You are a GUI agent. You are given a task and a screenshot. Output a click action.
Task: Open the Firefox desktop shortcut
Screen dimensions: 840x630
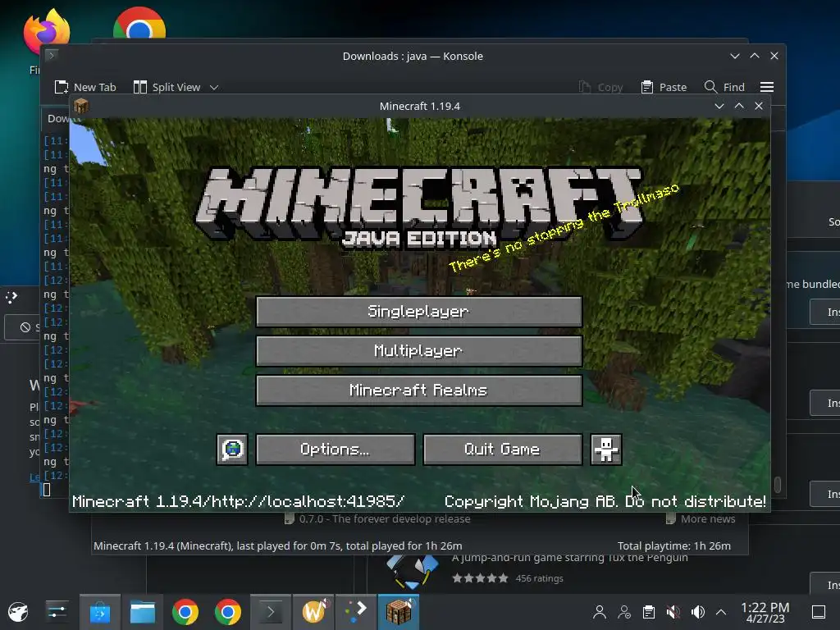pyautogui.click(x=47, y=30)
